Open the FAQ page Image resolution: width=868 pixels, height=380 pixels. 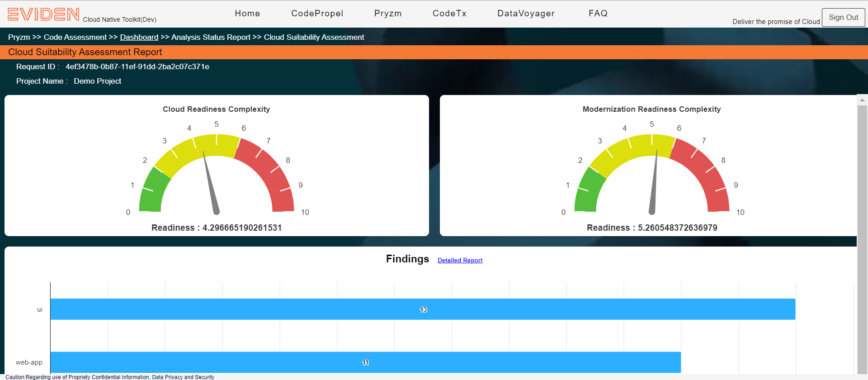[598, 14]
